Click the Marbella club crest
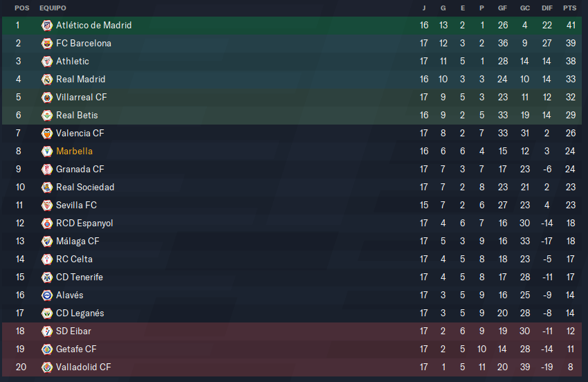588x382 pixels. [47, 152]
